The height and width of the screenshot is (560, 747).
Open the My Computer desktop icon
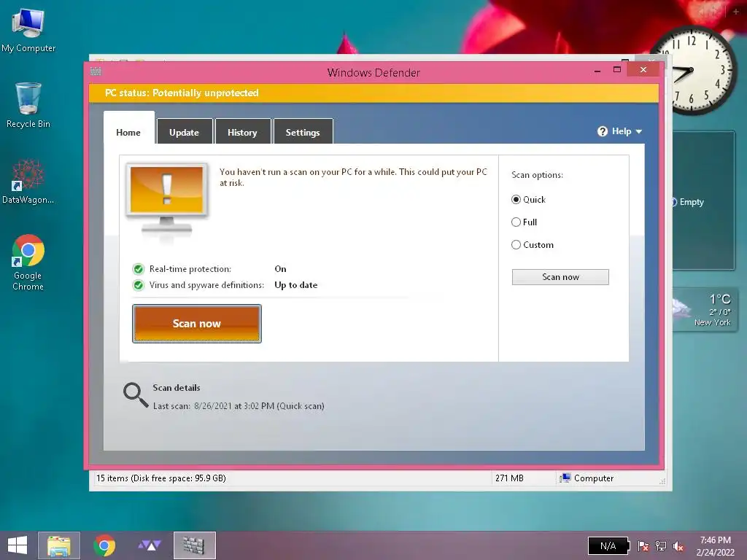(28, 30)
